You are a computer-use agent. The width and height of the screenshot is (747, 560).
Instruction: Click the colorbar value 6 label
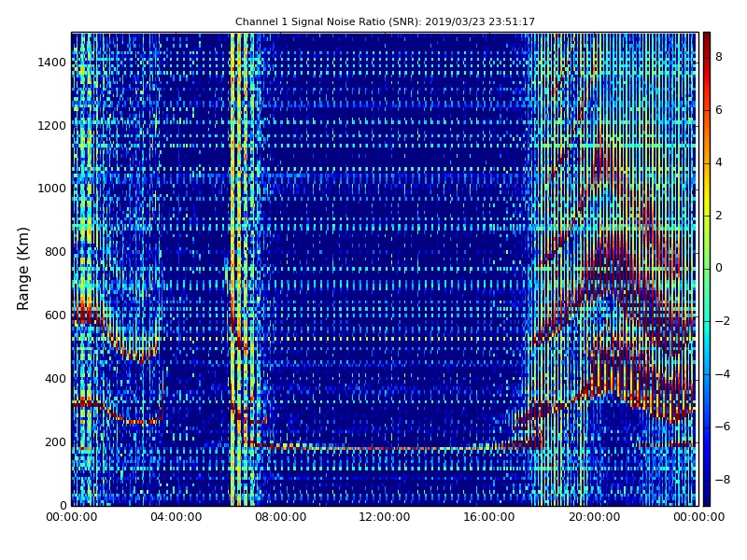click(x=719, y=110)
